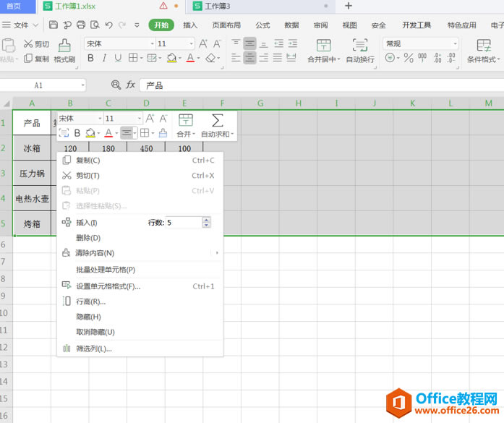
Task: Click mini toolbar 合并 merge button
Action: click(186, 125)
